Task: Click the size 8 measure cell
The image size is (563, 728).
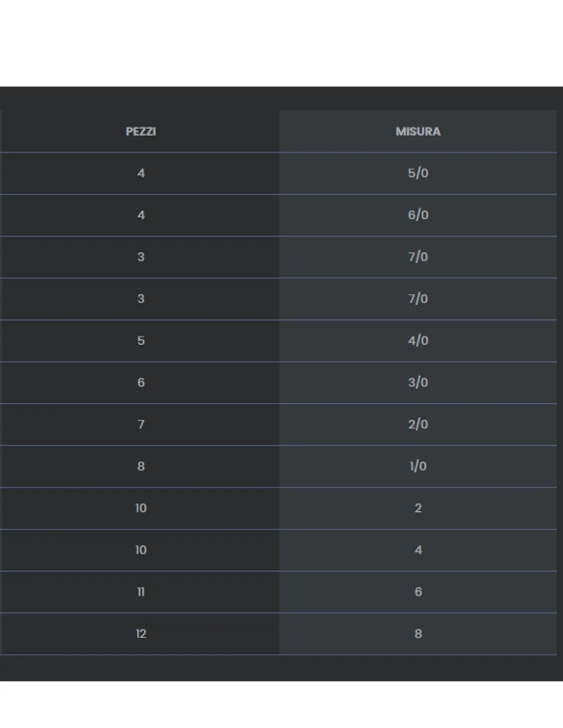Action: pyautogui.click(x=418, y=634)
